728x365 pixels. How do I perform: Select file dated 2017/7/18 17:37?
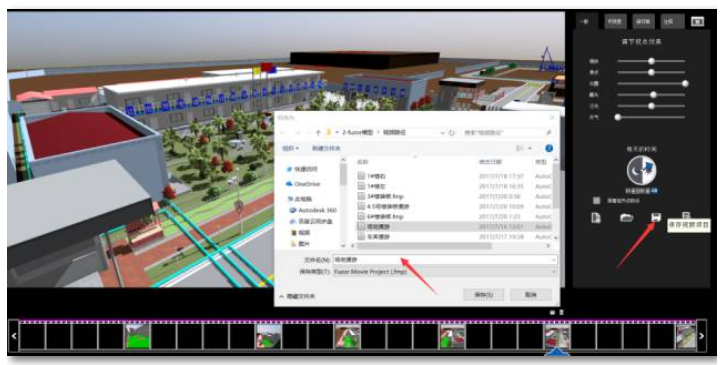point(454,176)
